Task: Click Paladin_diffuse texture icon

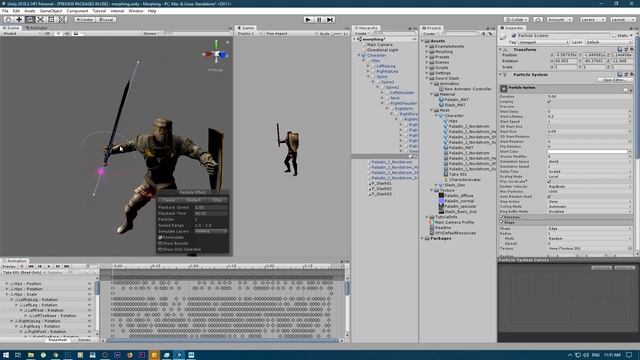Action: [441, 196]
